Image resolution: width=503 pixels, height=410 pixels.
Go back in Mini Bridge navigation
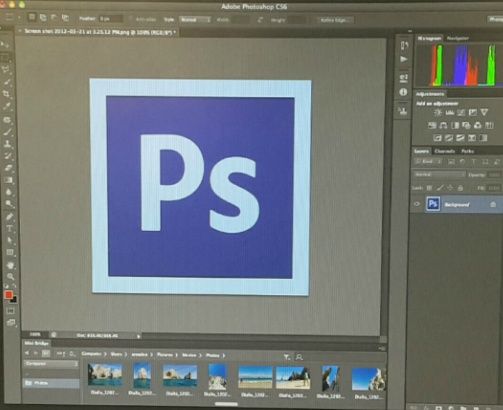[x=27, y=353]
